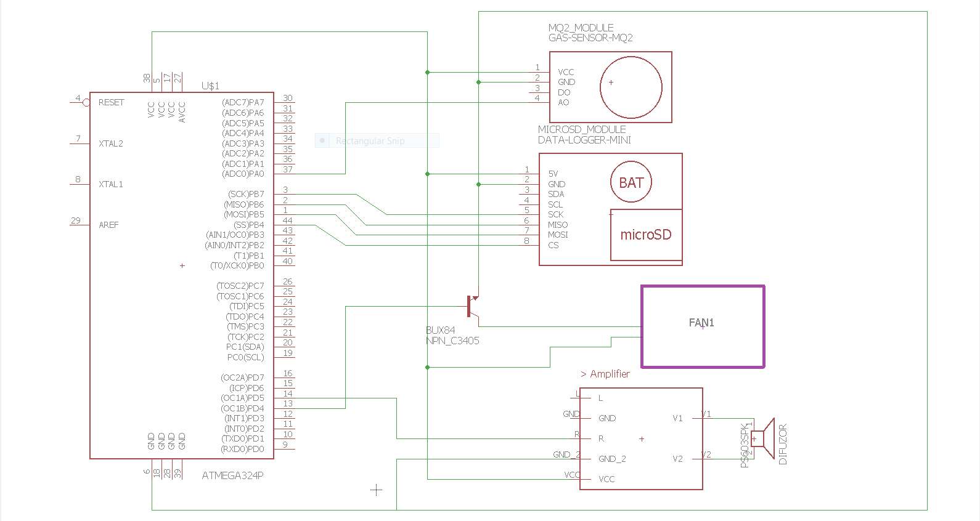
Task: Click the U$1 designator above the microcontroller
Action: point(210,86)
